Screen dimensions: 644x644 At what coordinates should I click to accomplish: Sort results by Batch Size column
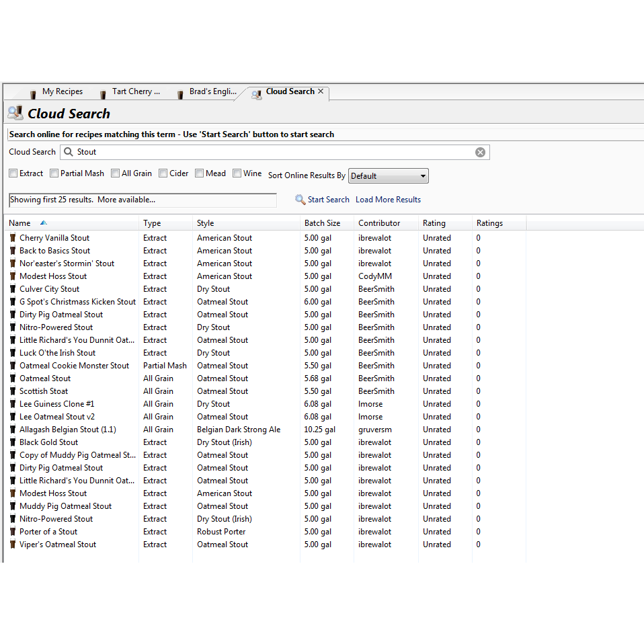[323, 223]
